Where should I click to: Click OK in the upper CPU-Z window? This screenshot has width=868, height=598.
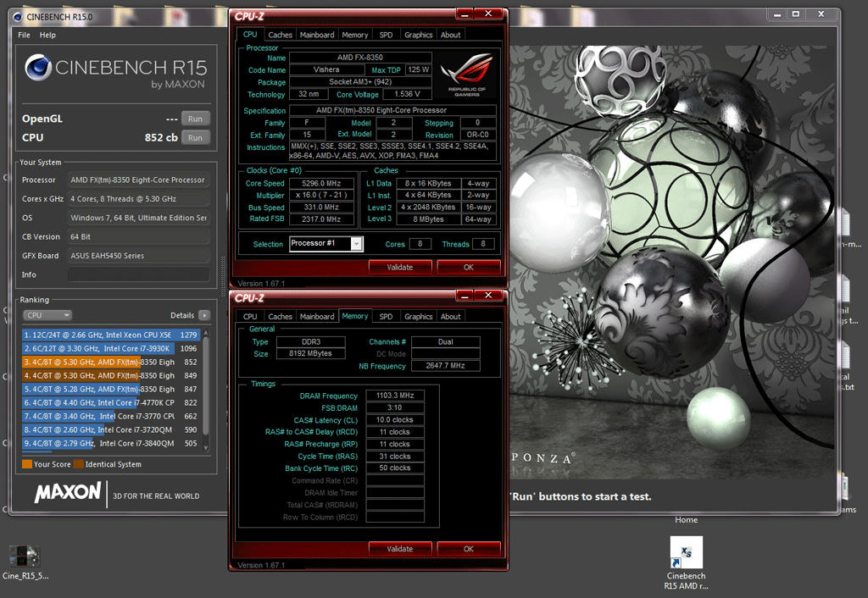click(468, 267)
